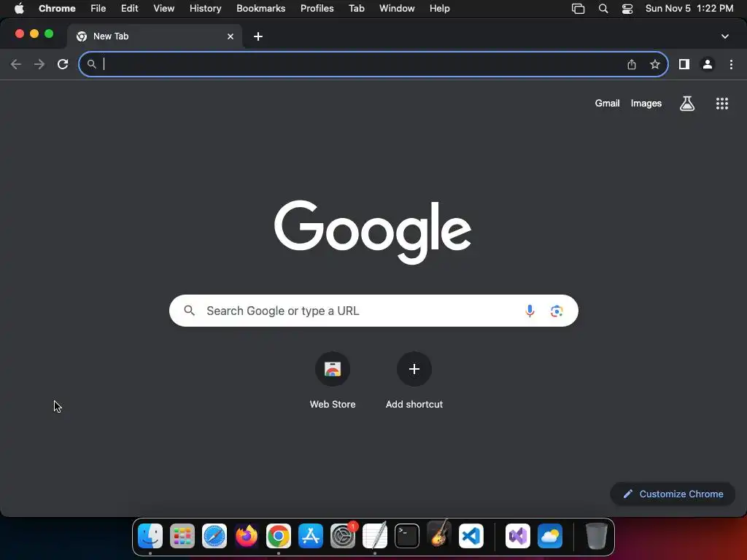The image size is (747, 560).
Task: Open Spotlight search in the menu bar
Action: (x=603, y=9)
